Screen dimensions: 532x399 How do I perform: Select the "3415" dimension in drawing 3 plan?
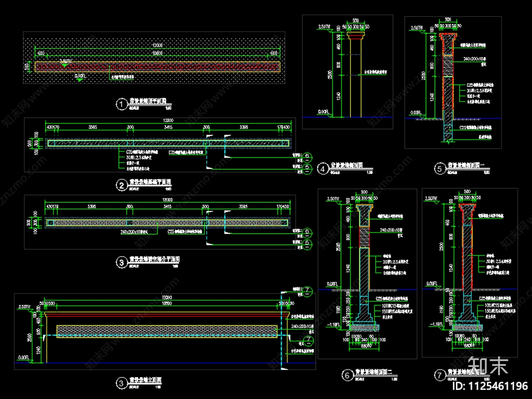tap(168, 207)
